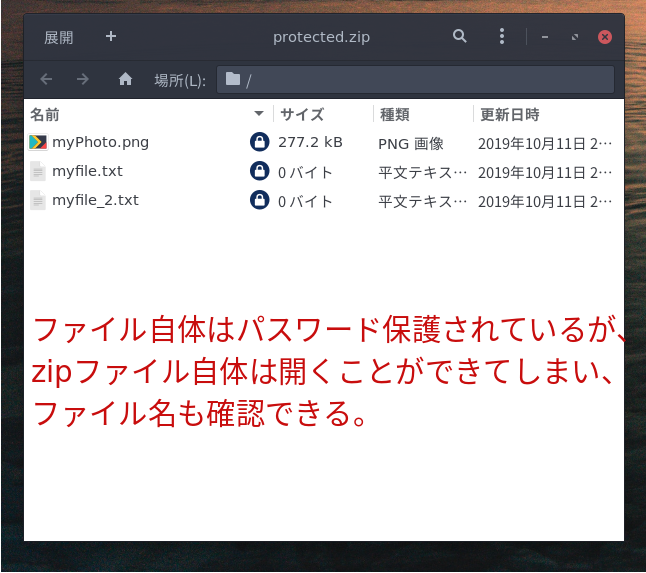646x573 pixels.
Task: Open the search magnifier icon
Action: [x=460, y=37]
